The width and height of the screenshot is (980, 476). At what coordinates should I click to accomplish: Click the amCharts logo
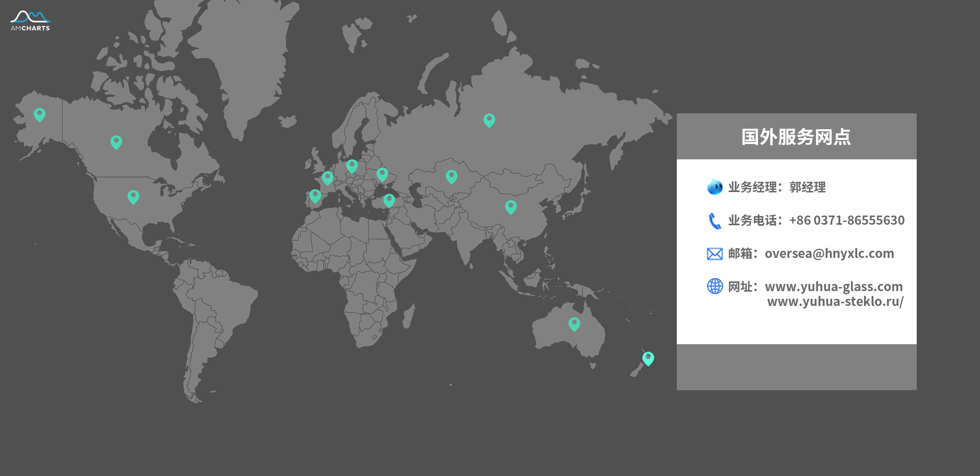pos(30,21)
